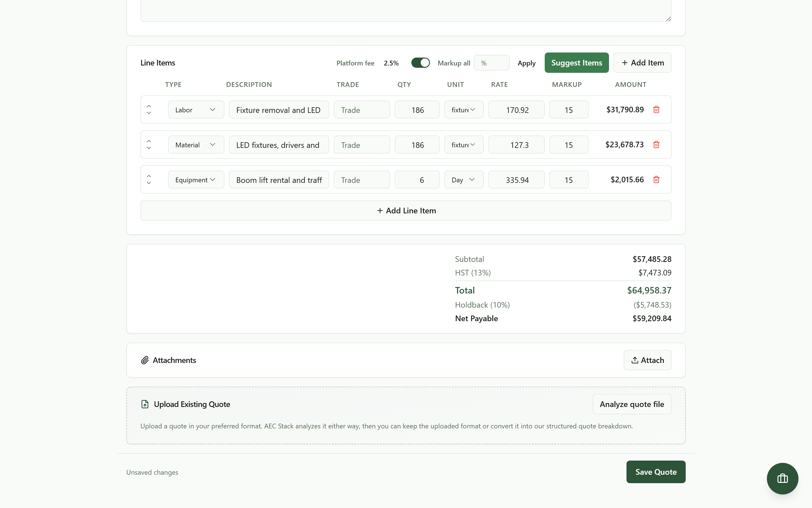812x508 pixels.
Task: Edit the 170.92 rate field
Action: pyautogui.click(x=516, y=110)
